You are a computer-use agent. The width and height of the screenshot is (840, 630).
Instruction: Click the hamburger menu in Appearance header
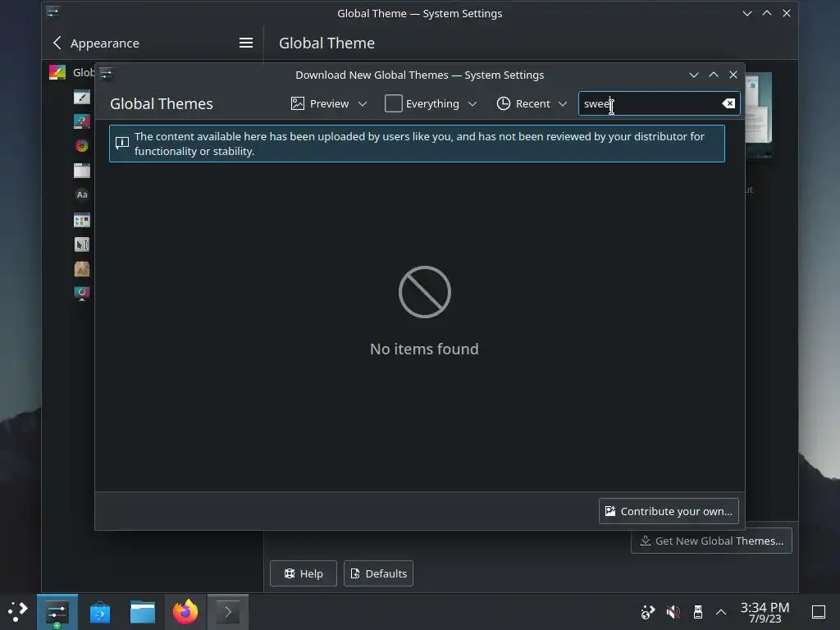(x=246, y=43)
